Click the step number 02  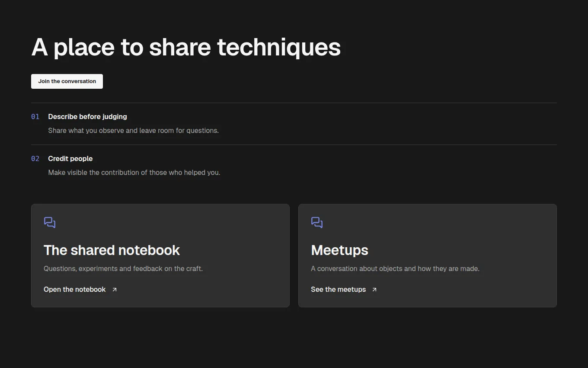click(35, 158)
